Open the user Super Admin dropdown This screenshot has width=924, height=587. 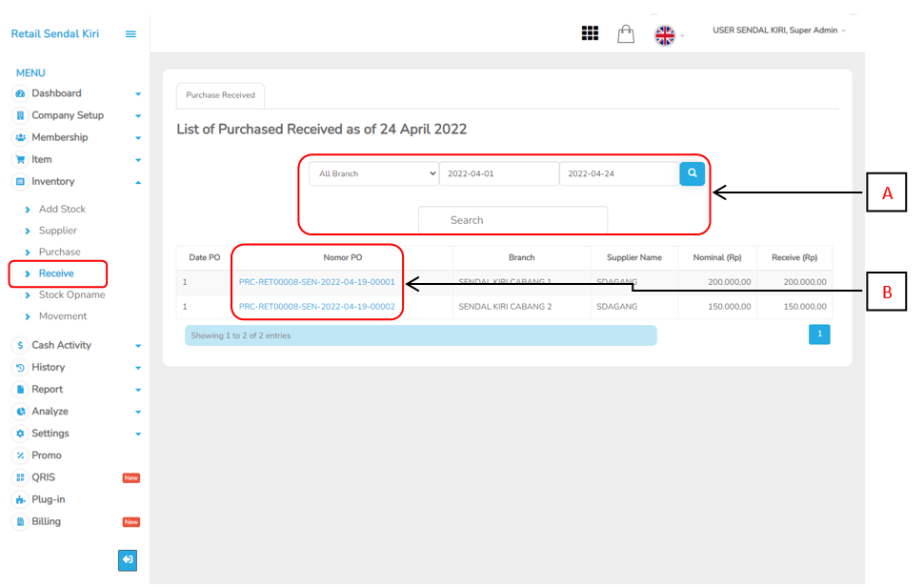coord(779,30)
